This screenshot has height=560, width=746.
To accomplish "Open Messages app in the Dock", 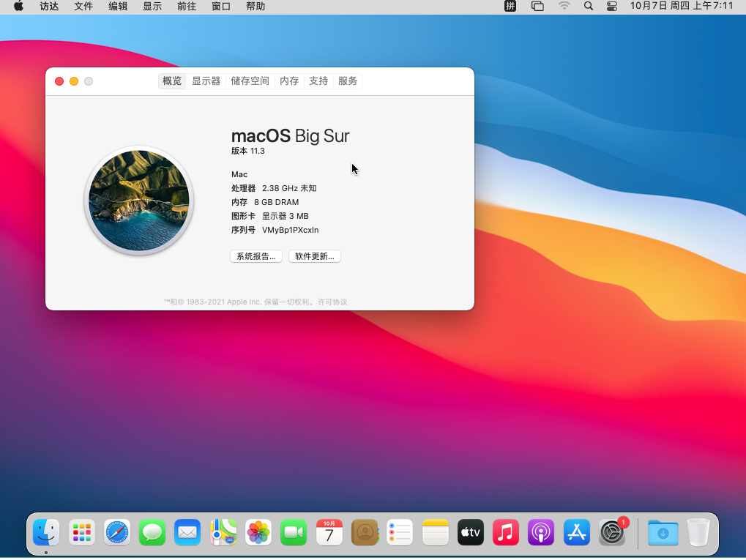I will [x=152, y=532].
